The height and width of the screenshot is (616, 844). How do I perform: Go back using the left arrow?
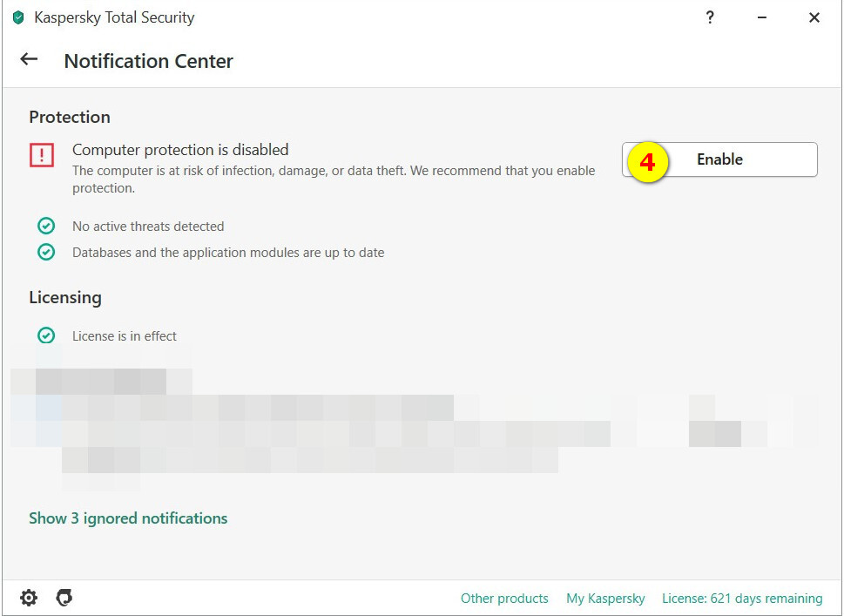click(29, 59)
